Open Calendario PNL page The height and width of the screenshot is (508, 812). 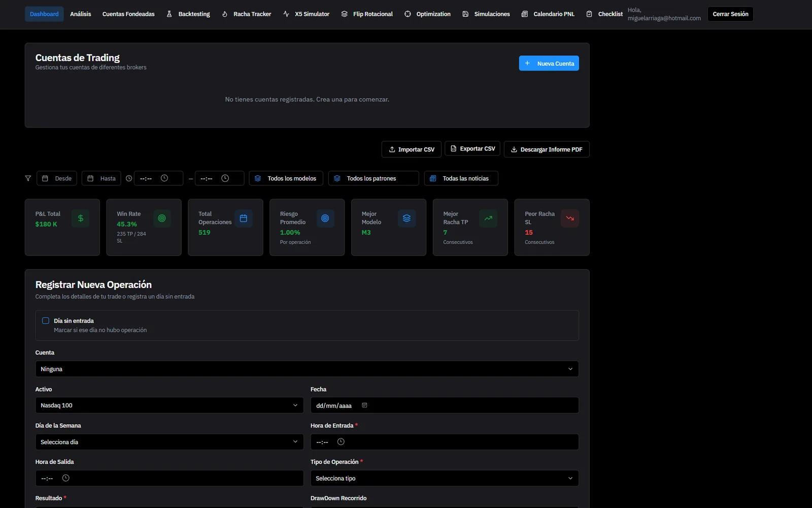[548, 14]
